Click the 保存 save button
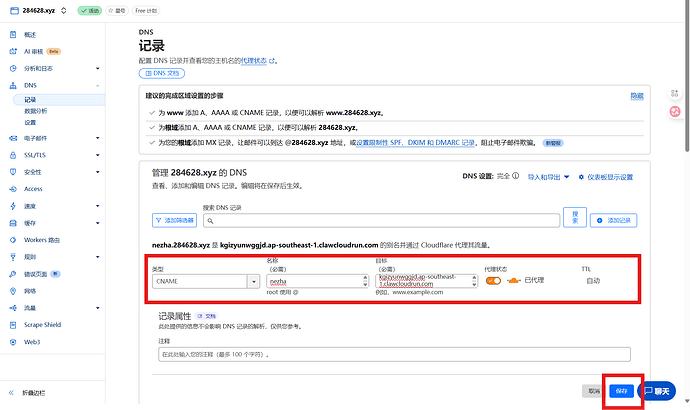Screen dimensions: 690x410 point(621,391)
